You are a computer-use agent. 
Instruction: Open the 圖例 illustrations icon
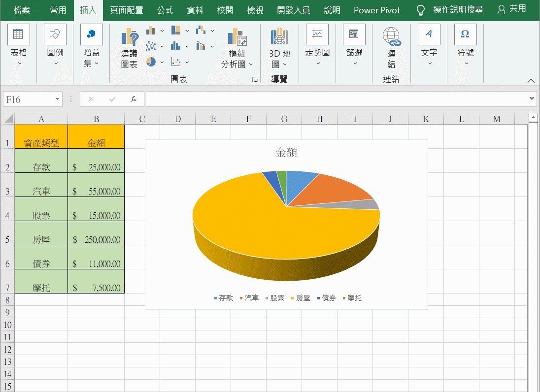pyautogui.click(x=55, y=34)
